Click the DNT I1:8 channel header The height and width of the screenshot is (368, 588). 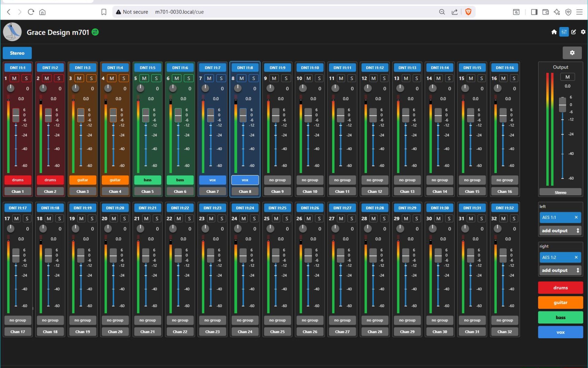click(245, 67)
